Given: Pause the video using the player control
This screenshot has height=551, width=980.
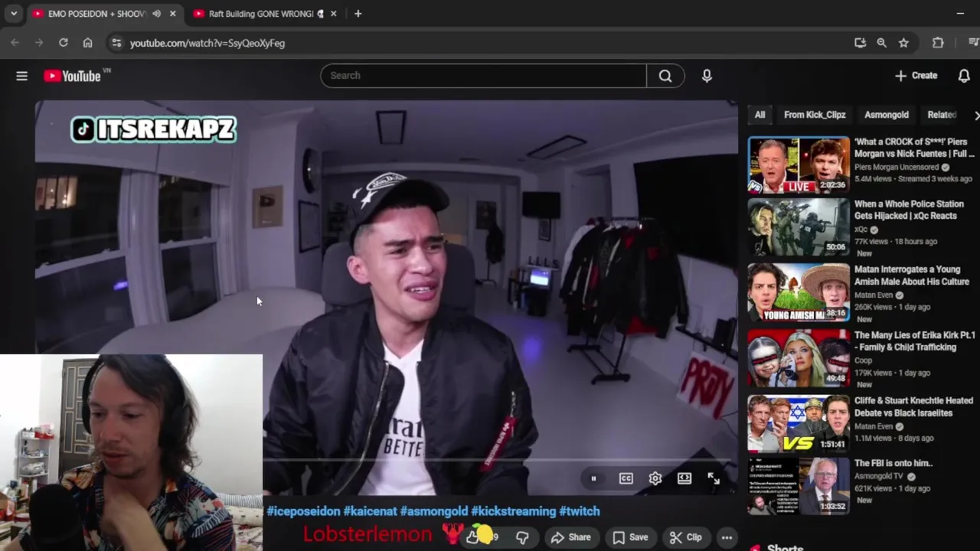Looking at the screenshot, I should click(593, 478).
